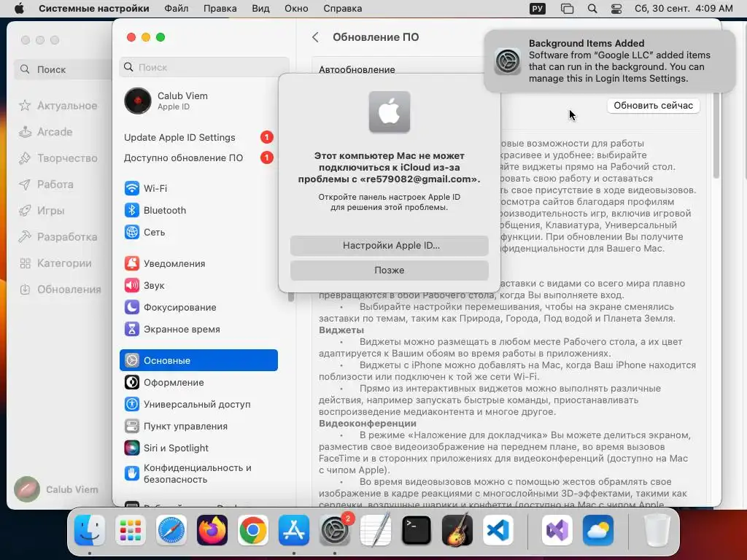The image size is (747, 560).
Task: Select Оформление appearance icon
Action: [x=132, y=382]
